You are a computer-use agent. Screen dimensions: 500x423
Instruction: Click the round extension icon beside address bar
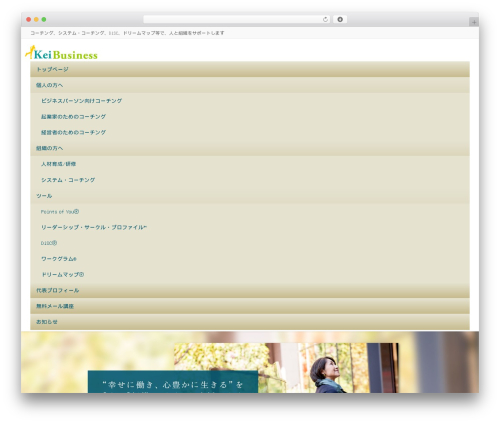[x=340, y=20]
